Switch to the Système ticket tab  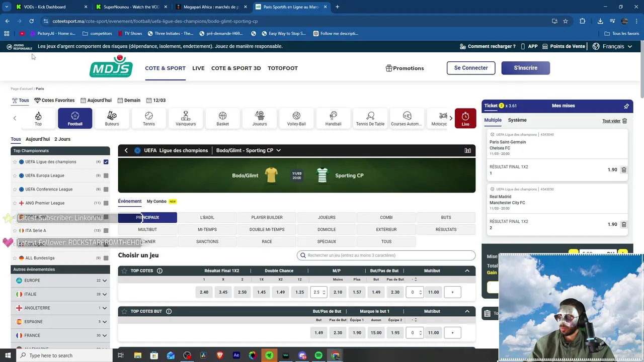pyautogui.click(x=517, y=120)
